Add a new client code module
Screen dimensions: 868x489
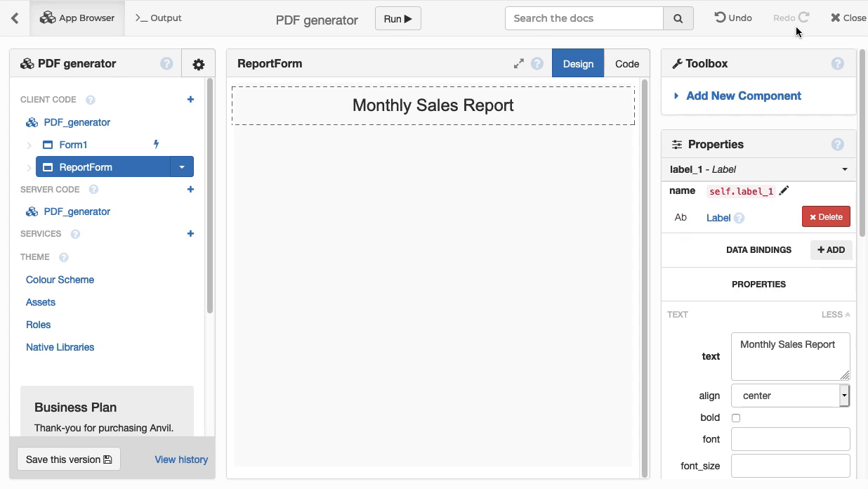190,100
